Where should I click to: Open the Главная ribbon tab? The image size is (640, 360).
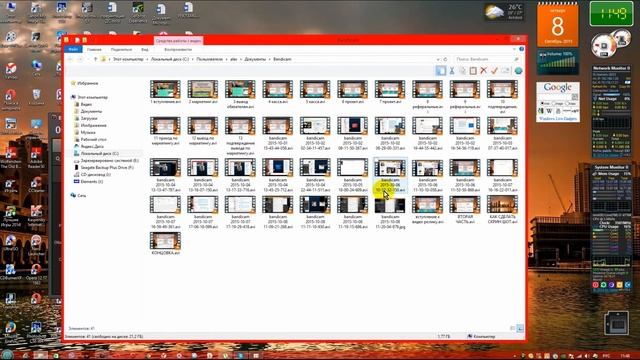point(94,49)
